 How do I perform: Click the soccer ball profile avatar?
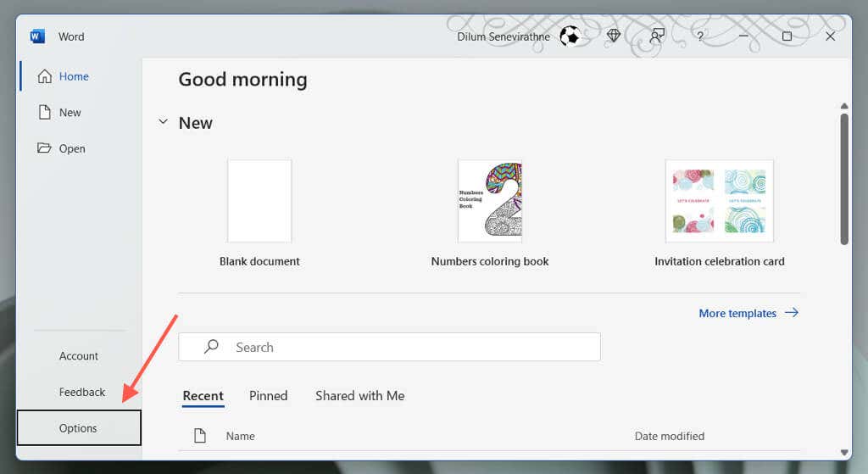(570, 36)
